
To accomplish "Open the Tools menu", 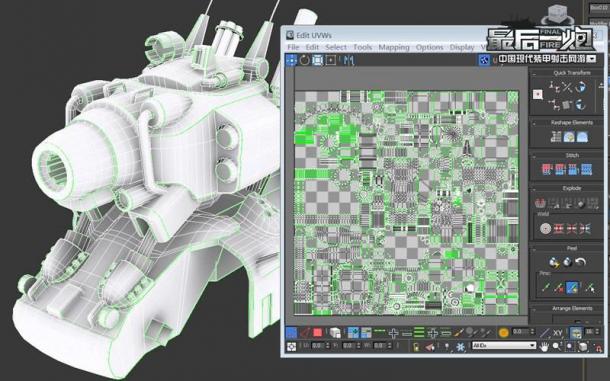I will click(x=362, y=47).
